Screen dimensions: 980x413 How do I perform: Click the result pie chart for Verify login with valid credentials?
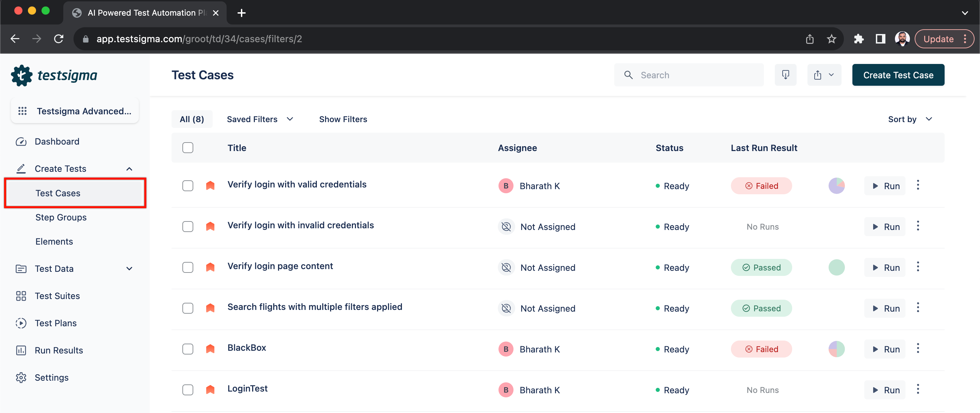coord(836,186)
